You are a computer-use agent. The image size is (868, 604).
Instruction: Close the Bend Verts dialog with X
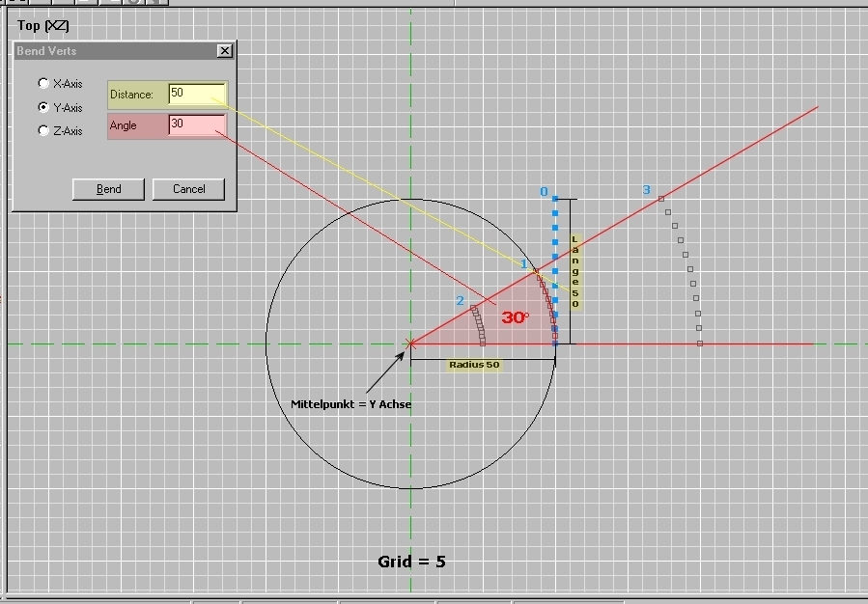[225, 50]
